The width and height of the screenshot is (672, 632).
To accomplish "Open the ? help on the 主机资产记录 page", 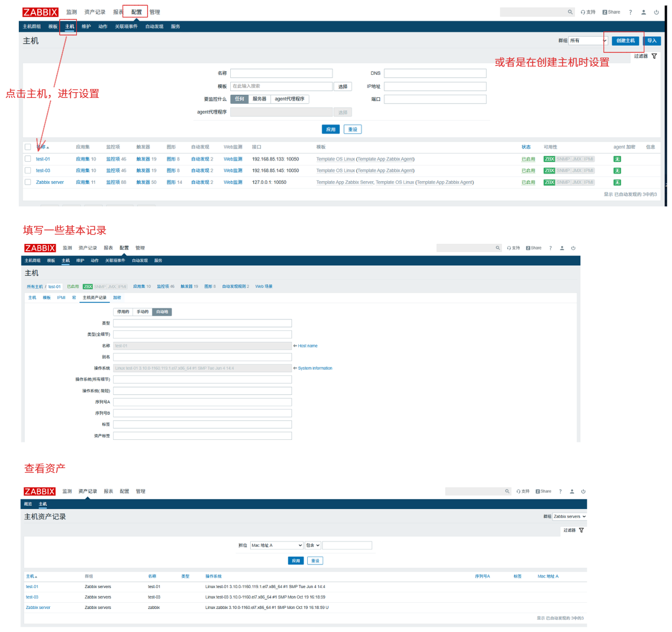I will click(560, 491).
